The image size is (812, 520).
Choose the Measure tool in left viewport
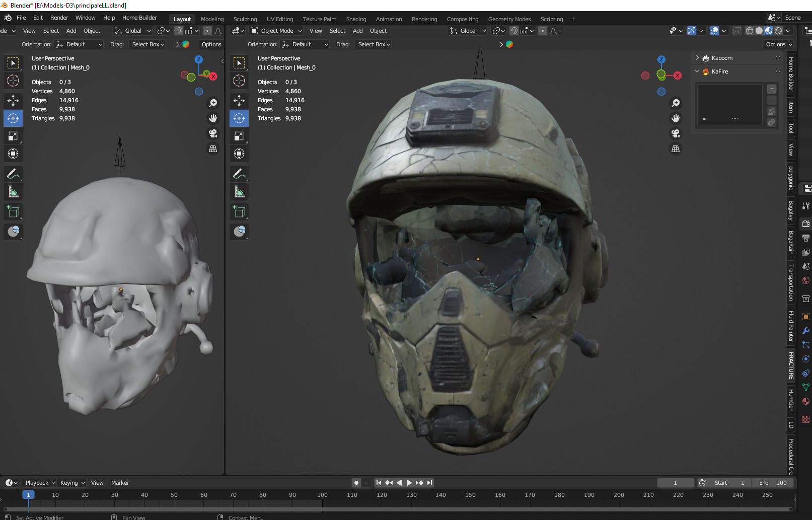click(13, 192)
